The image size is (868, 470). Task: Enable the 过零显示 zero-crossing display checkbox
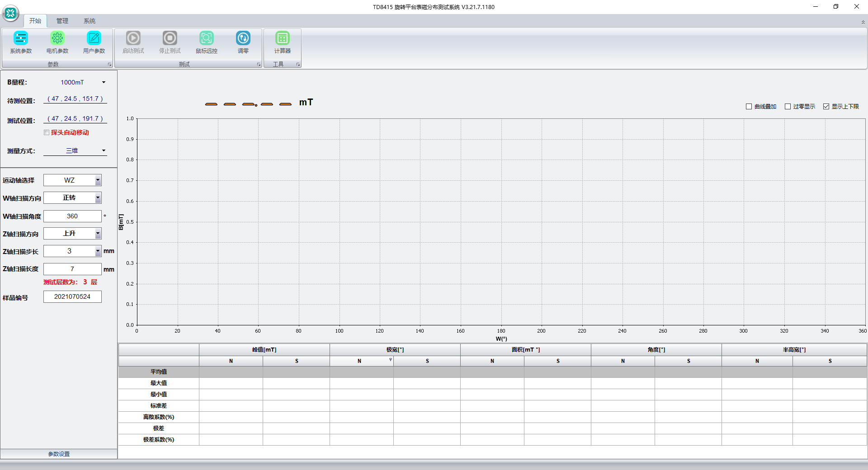[788, 107]
